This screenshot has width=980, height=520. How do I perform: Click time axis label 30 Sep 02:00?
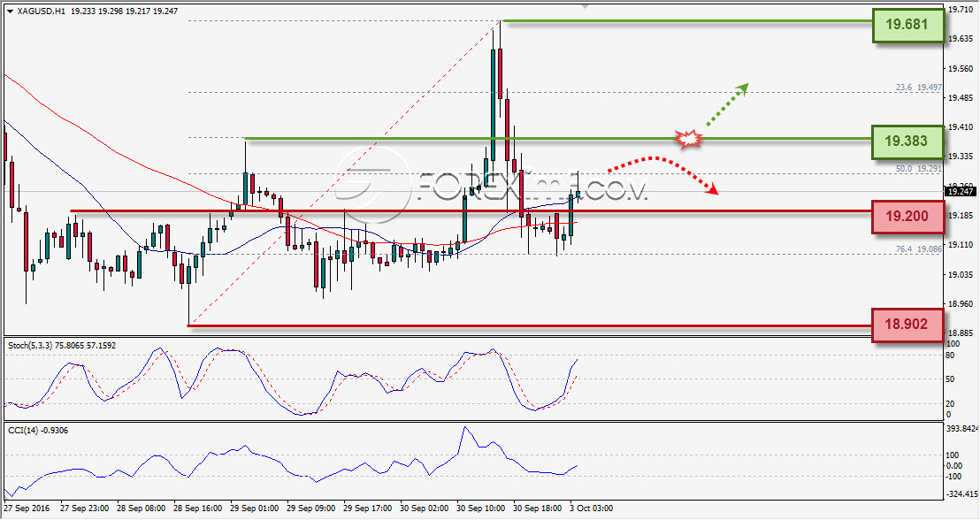point(425,509)
